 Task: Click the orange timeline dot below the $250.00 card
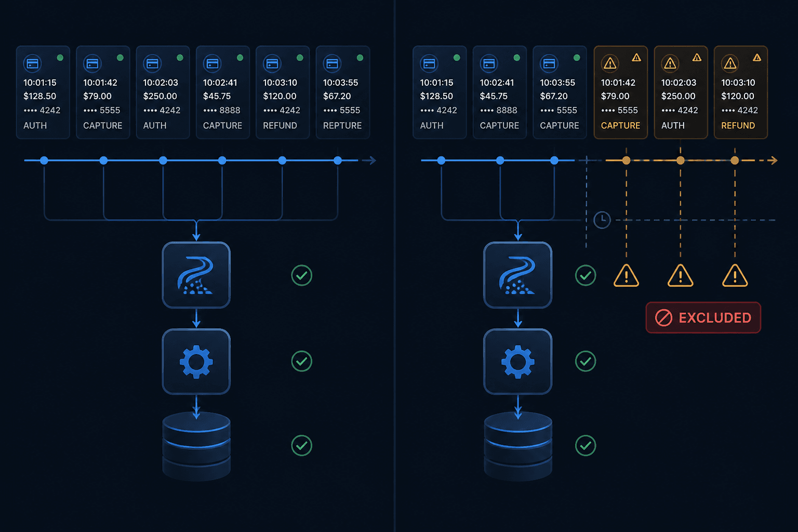tap(681, 161)
